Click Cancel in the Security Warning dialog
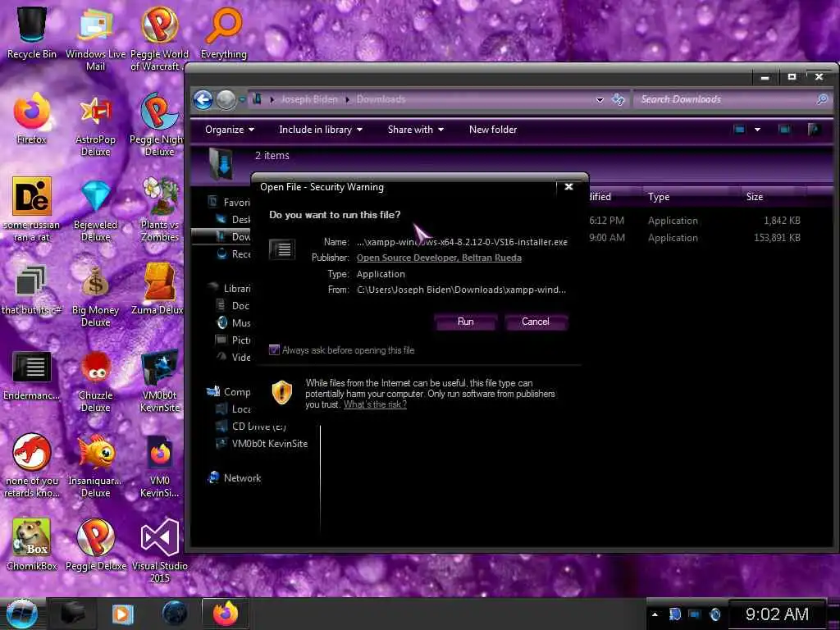 click(x=535, y=322)
